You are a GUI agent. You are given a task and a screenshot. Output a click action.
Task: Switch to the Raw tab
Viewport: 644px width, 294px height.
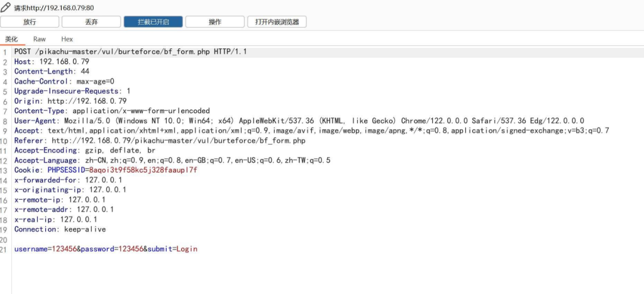tap(40, 39)
